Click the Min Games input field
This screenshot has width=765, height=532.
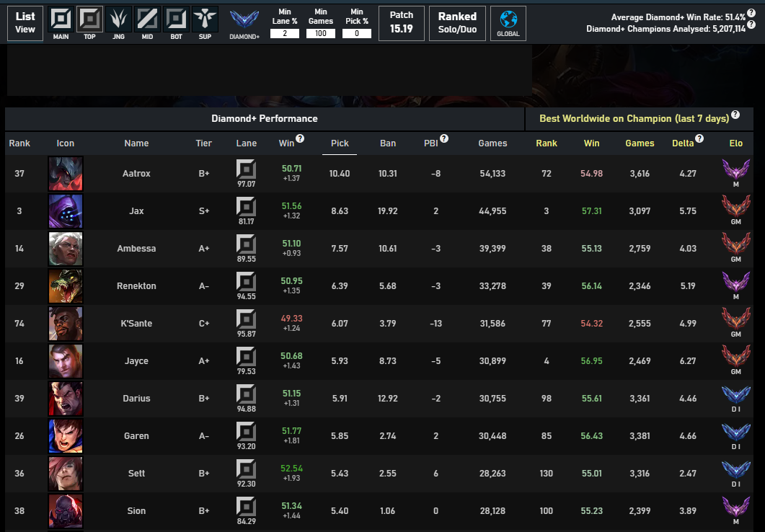click(321, 33)
